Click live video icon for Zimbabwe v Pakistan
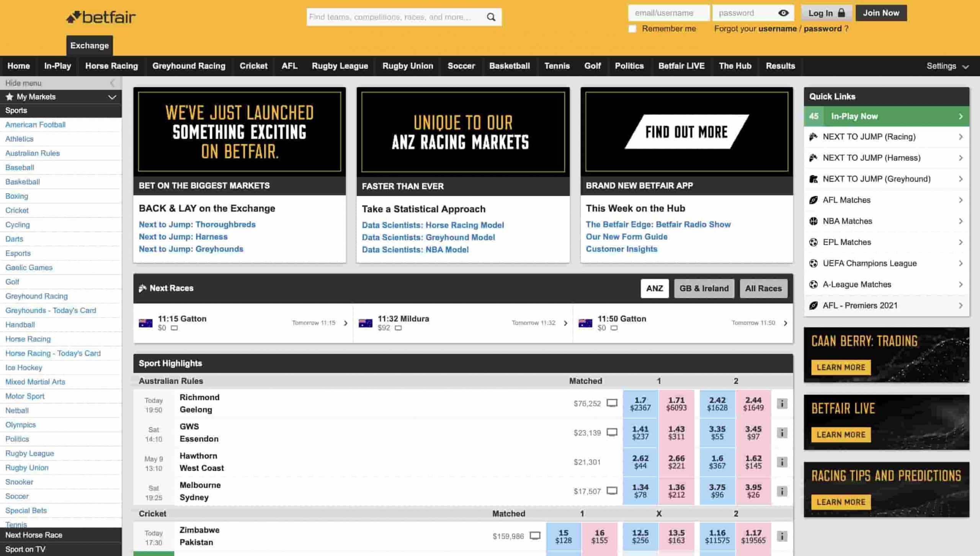This screenshot has width=980, height=556. tap(535, 536)
